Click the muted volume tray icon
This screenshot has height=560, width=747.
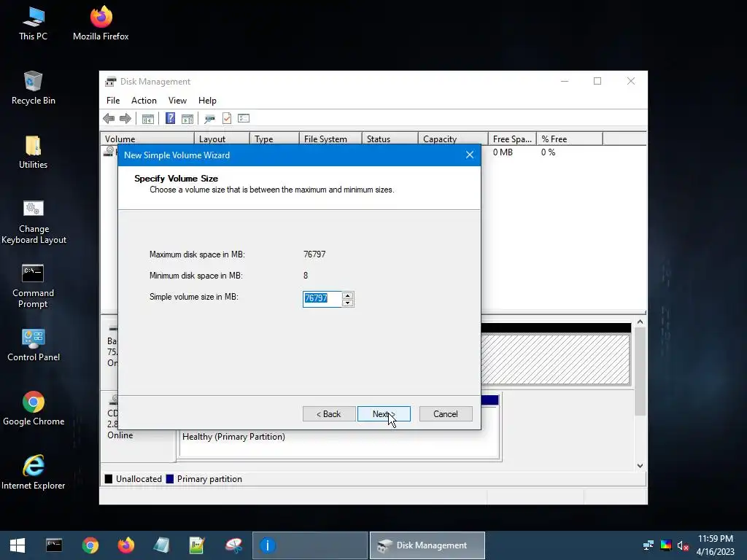tap(683, 545)
